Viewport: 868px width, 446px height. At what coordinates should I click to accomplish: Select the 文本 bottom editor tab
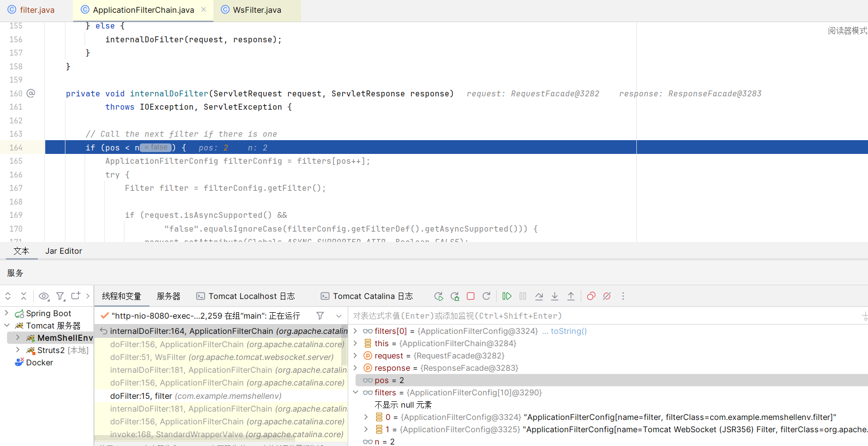(21, 251)
